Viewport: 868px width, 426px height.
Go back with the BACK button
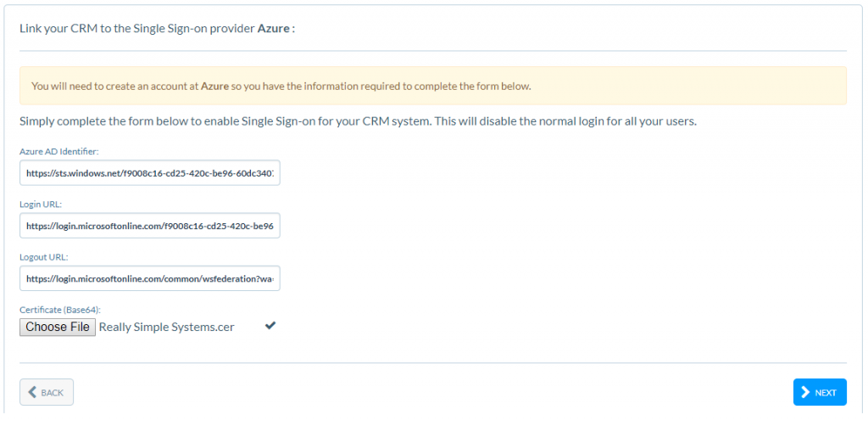click(47, 392)
